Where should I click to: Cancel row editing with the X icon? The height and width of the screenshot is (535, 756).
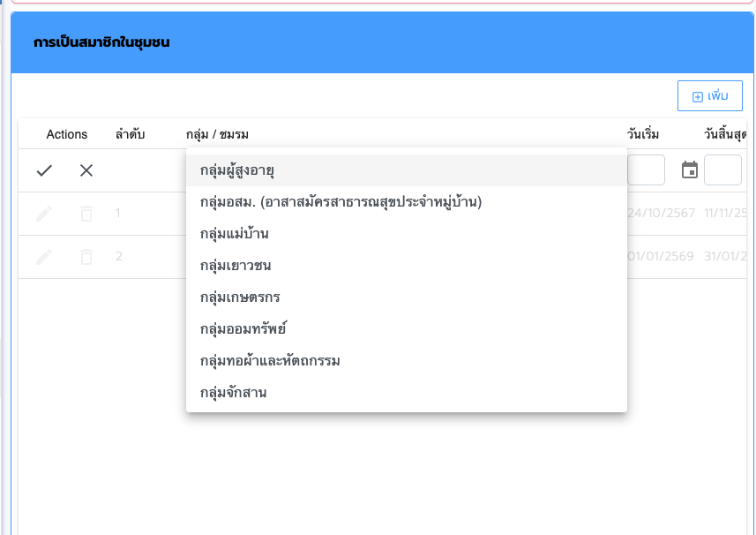(86, 170)
